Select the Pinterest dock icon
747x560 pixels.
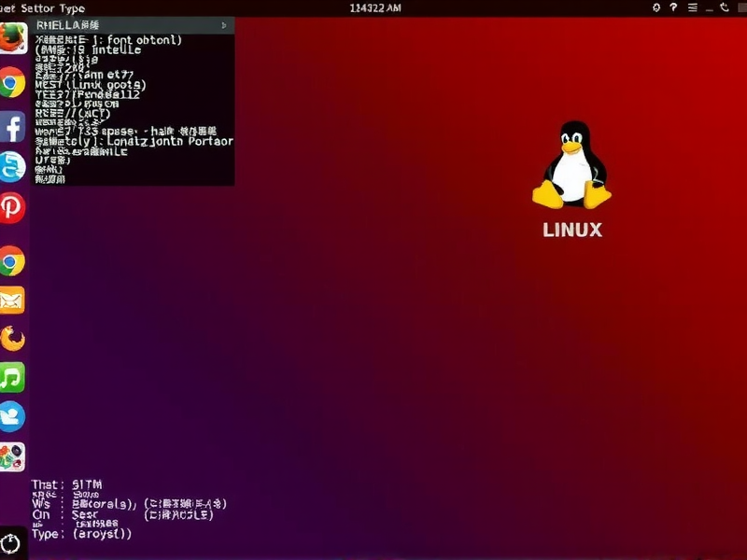[11, 207]
